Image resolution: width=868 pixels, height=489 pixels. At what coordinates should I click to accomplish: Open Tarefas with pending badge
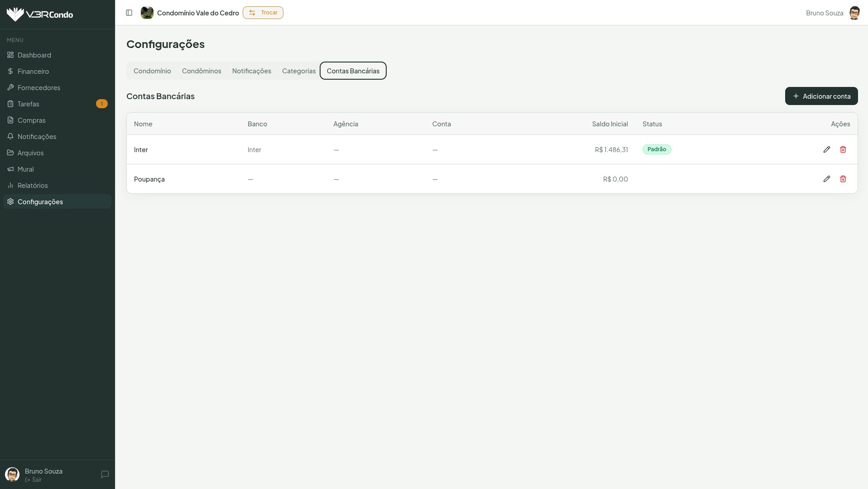pyautogui.click(x=29, y=104)
